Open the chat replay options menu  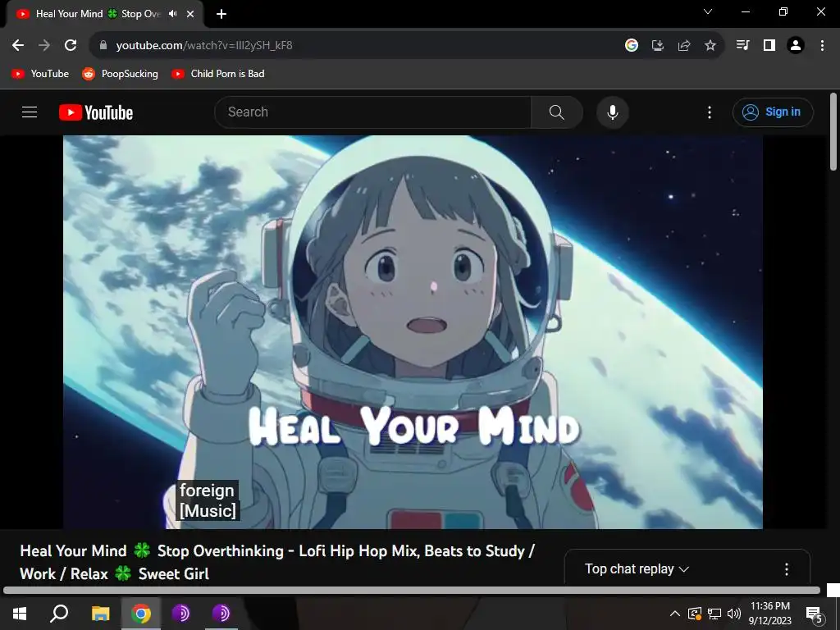787,569
